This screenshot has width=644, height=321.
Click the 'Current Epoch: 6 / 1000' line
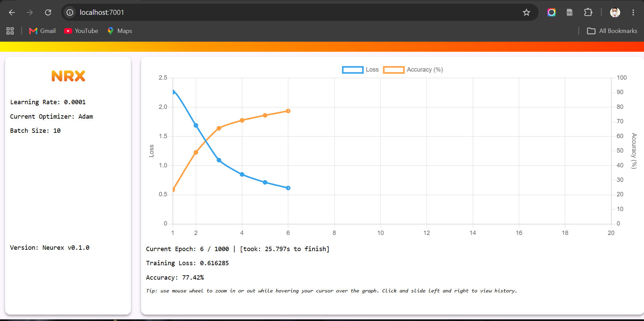coord(238,249)
